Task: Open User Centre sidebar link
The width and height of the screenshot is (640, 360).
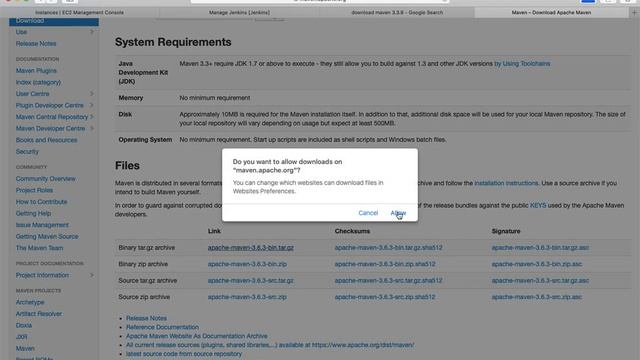Action: coord(32,93)
